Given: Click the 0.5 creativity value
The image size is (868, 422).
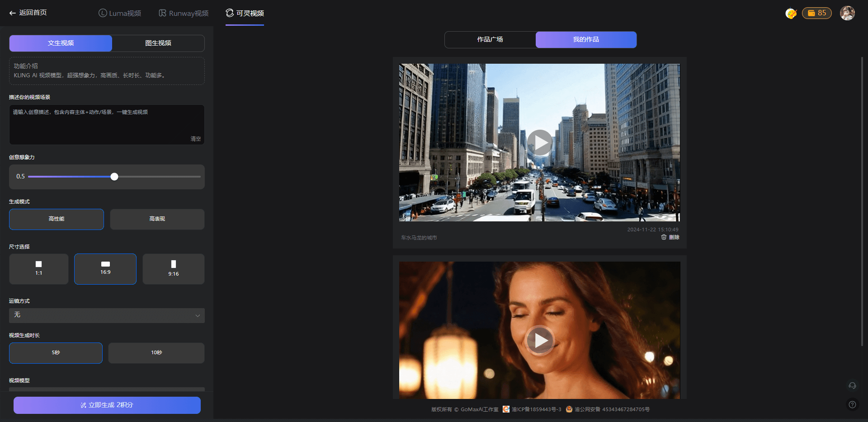Looking at the screenshot, I should click(x=20, y=177).
